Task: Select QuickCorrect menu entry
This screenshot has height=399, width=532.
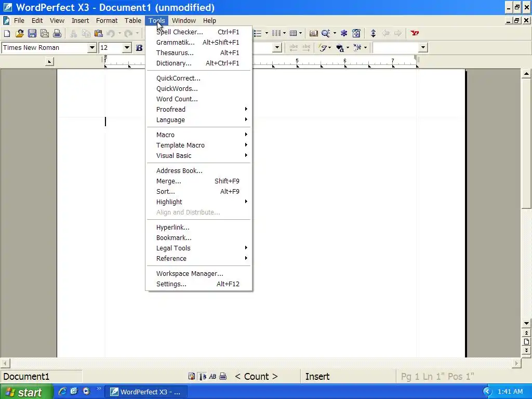Action: tap(198, 78)
